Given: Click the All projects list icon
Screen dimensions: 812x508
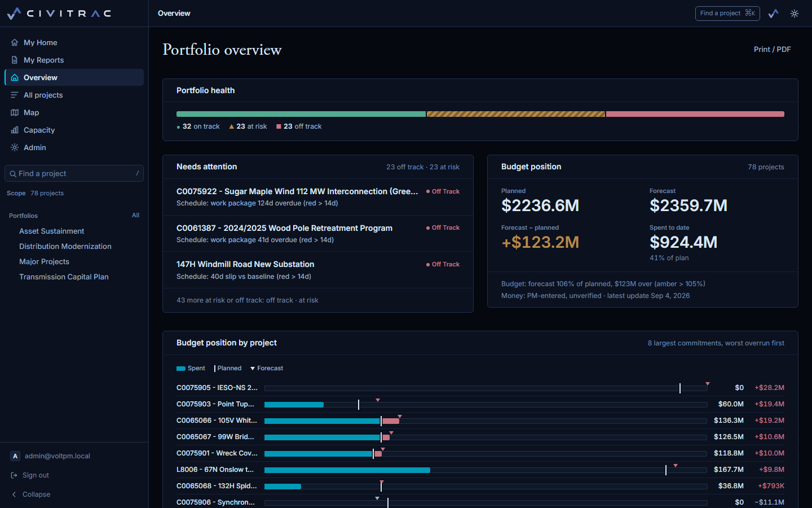Looking at the screenshot, I should [15, 95].
